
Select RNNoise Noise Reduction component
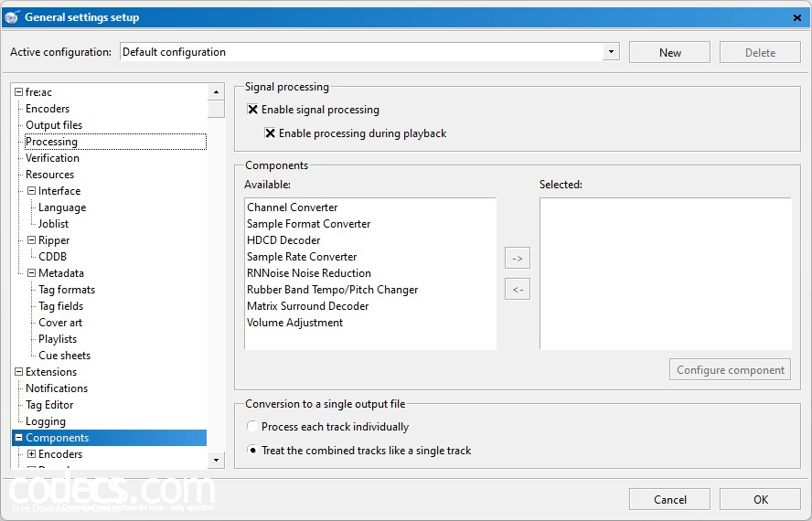coord(309,273)
